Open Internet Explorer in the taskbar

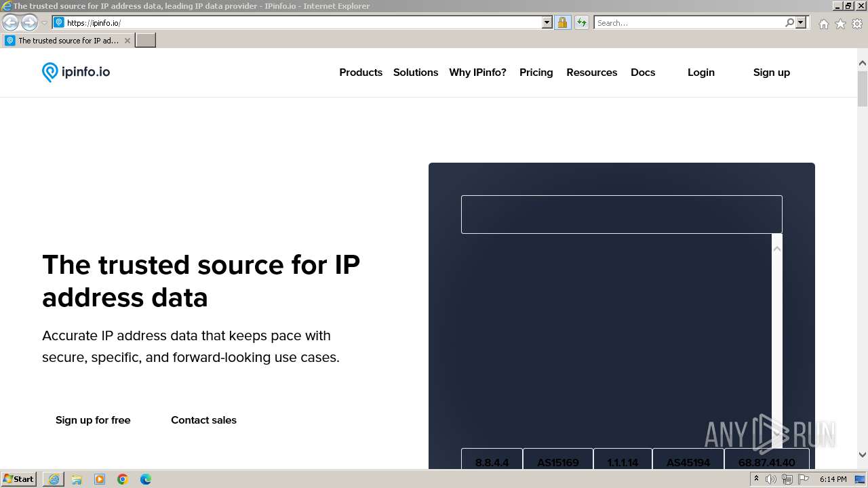[x=54, y=479]
